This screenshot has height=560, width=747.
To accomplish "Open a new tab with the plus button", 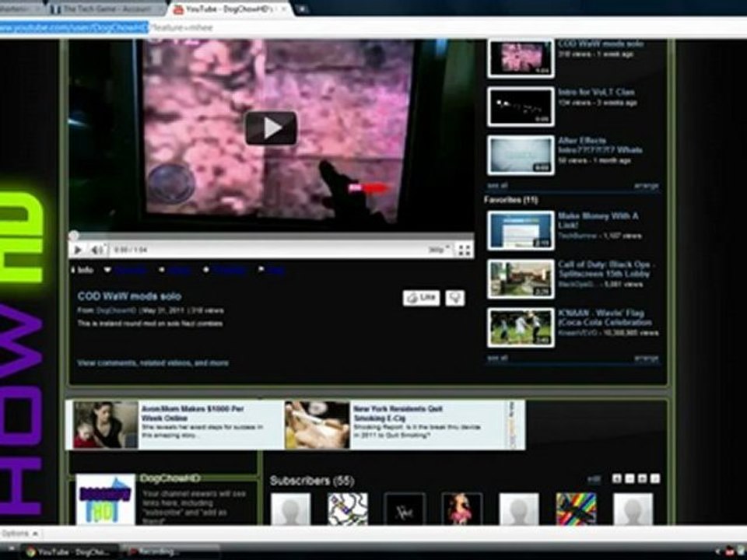I will click(302, 9).
